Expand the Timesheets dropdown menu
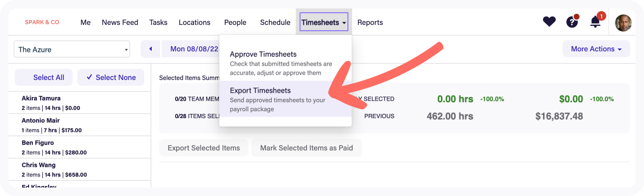 (324, 22)
